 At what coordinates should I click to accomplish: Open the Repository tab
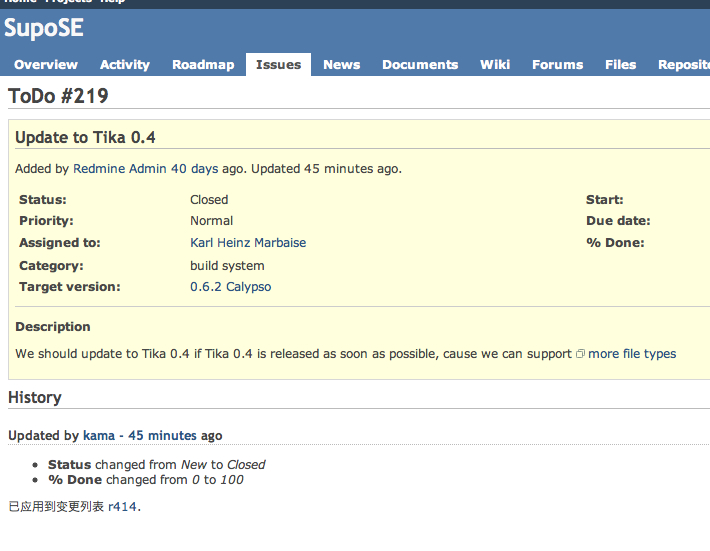684,65
